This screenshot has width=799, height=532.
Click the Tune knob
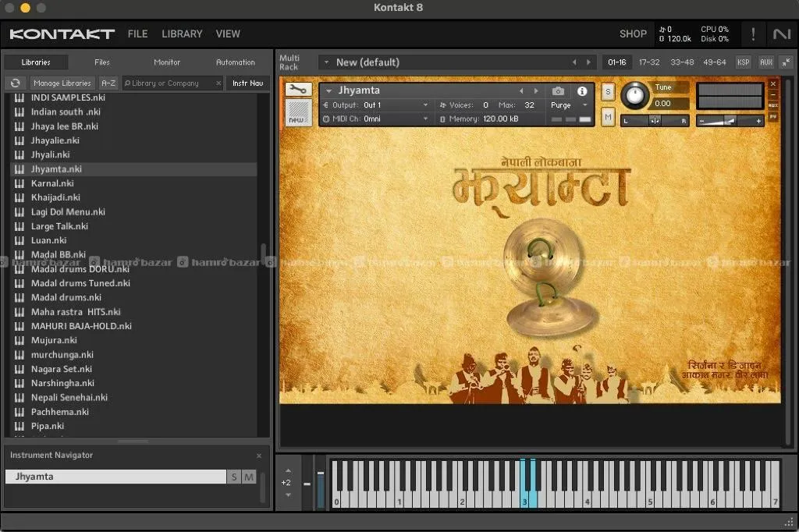(634, 95)
